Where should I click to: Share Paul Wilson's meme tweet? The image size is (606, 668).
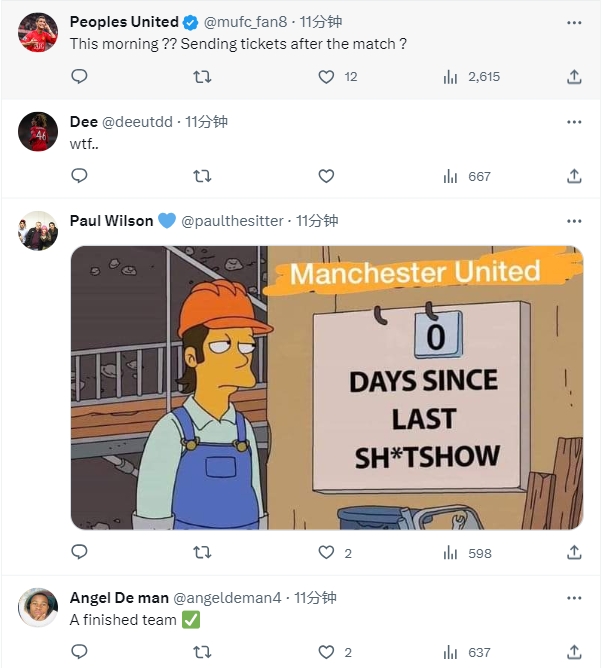[x=574, y=553]
